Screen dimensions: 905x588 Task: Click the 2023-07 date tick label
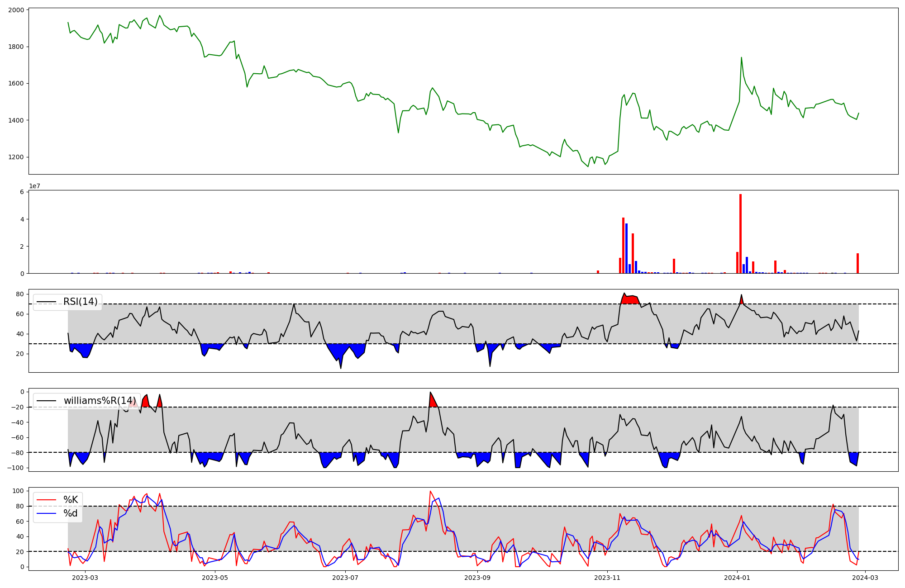click(345, 578)
